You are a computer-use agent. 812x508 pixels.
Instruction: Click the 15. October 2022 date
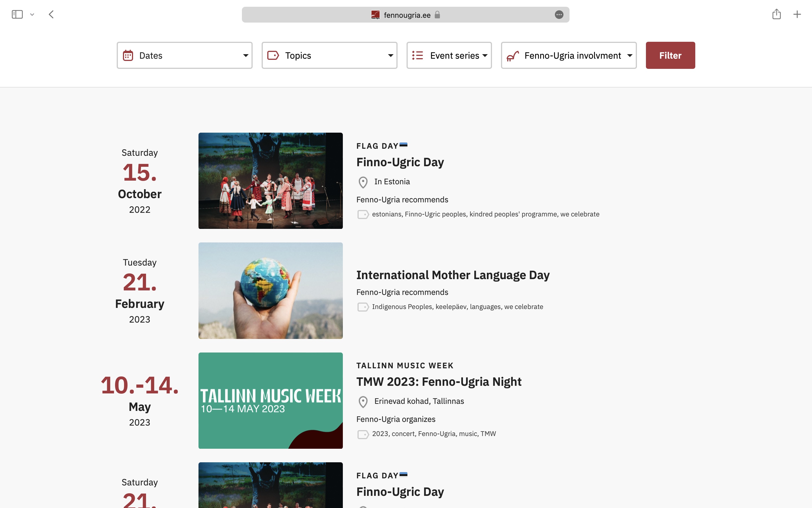point(140,181)
